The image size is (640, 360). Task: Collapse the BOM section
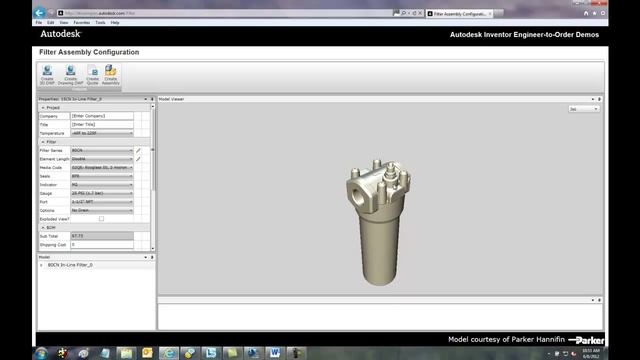coord(43,227)
